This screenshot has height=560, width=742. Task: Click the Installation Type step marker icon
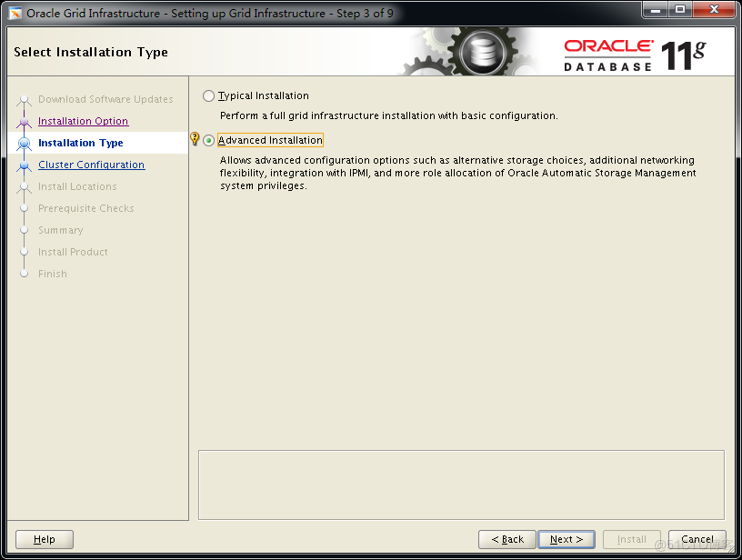click(25, 143)
